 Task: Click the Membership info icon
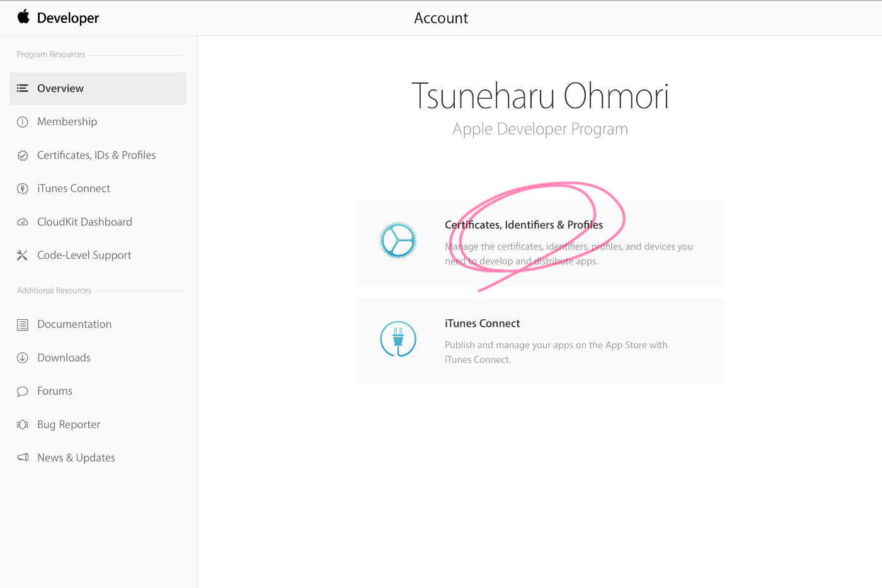(x=23, y=122)
